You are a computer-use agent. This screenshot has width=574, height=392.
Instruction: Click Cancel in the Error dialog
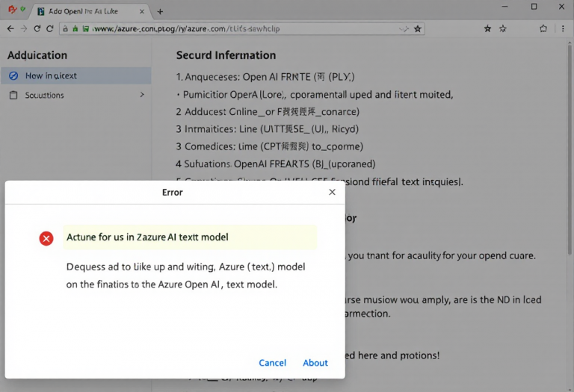pos(272,363)
